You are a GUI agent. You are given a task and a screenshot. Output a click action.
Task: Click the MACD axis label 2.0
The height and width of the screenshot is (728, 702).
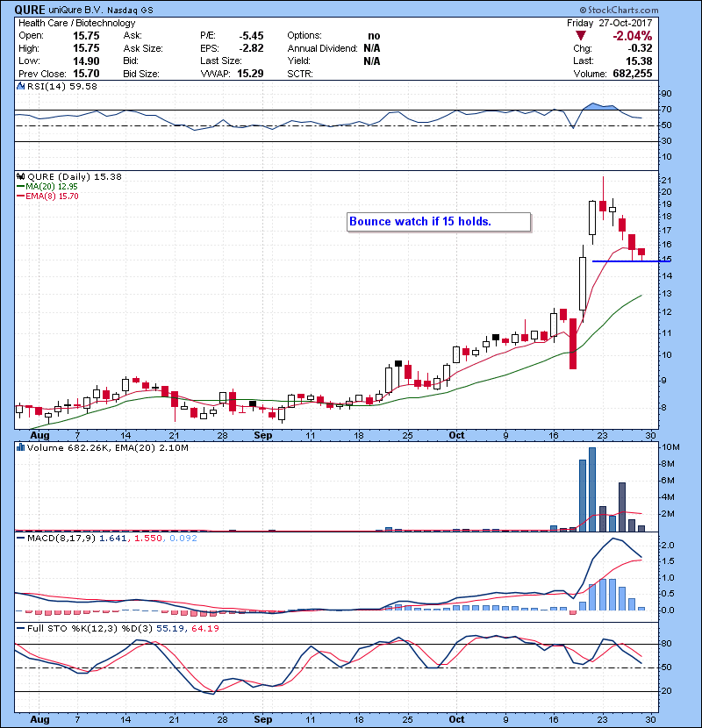click(x=668, y=545)
